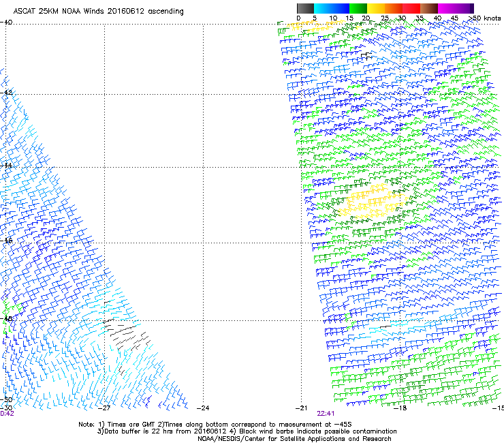Click the 0:42 swath time label
504x443 pixels.
[7, 414]
